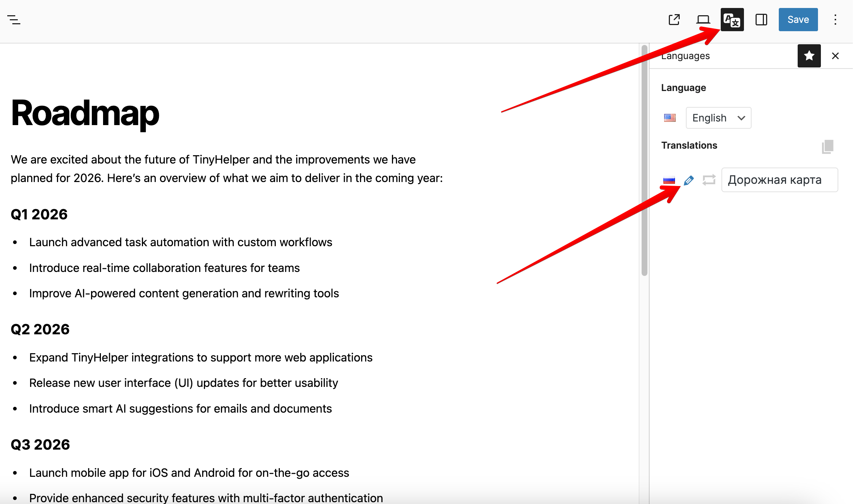Click the Дорожная карта translation field

point(779,180)
